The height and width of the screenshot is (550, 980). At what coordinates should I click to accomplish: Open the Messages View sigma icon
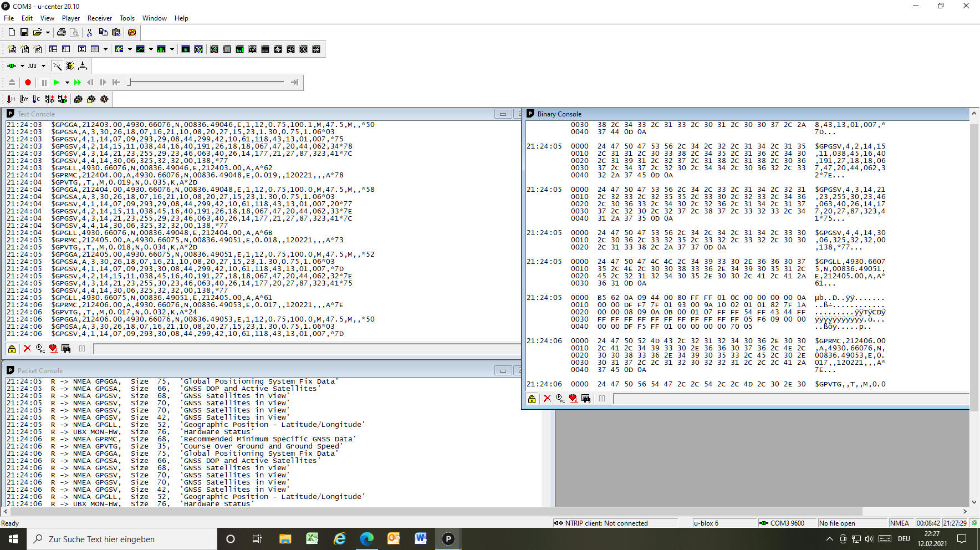82,49
